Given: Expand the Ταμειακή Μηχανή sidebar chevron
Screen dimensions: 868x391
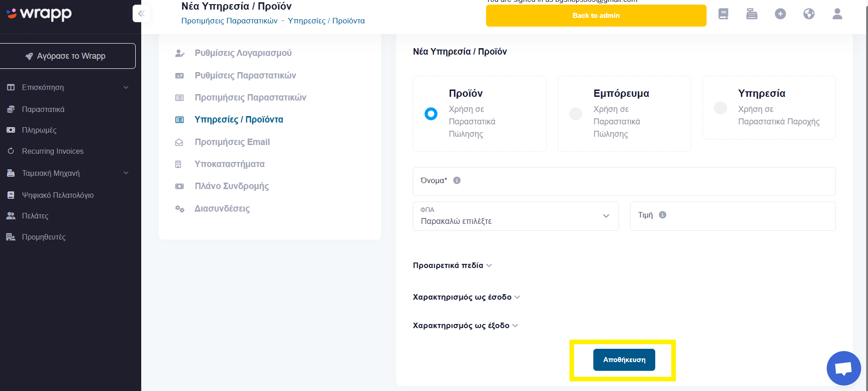Looking at the screenshot, I should click(x=126, y=173).
